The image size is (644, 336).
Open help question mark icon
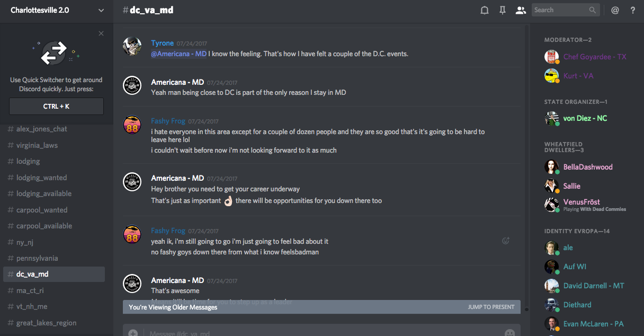(x=633, y=10)
